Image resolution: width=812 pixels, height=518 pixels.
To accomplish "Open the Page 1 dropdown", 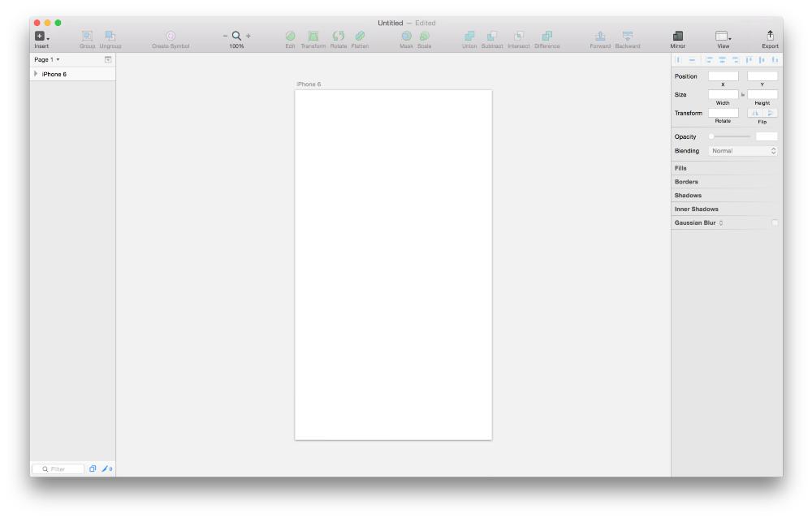I will [x=49, y=60].
